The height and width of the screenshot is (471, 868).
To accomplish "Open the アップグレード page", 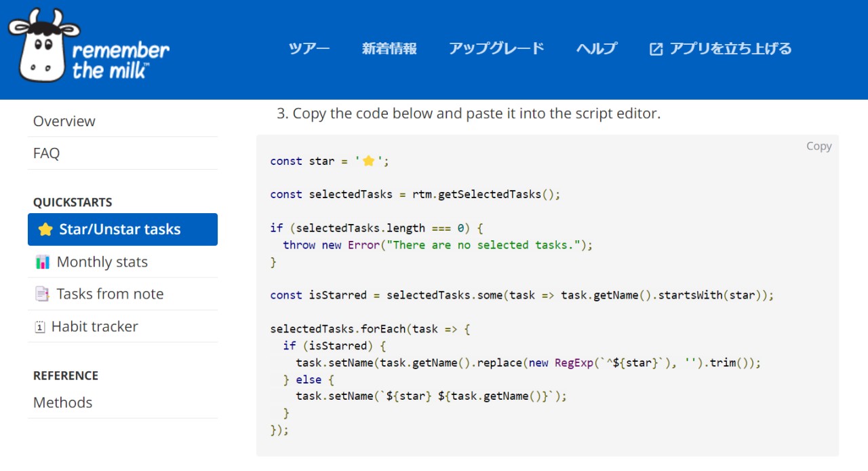I will pyautogui.click(x=496, y=49).
